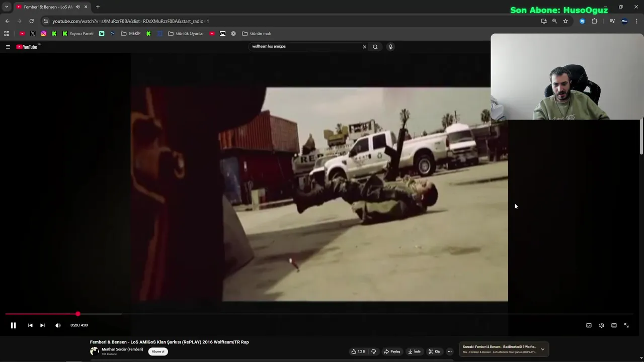The height and width of the screenshot is (362, 644).
Task: Open the Chrome profile avatar
Action: point(624,21)
